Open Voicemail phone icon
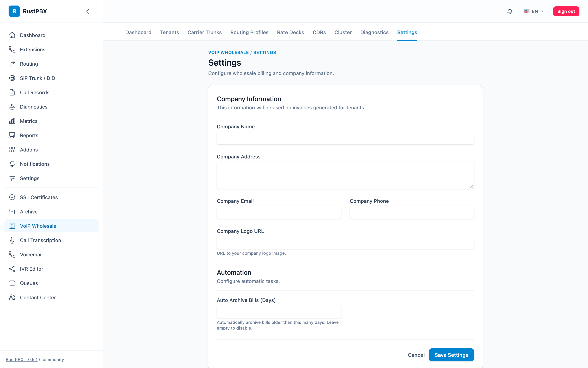 click(12, 255)
